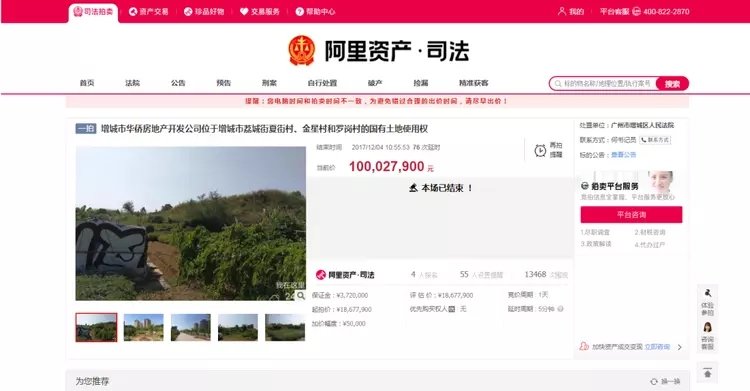The image size is (750, 391).
Task: Click the alarm clock 再拍提醒 icon
Action: tap(540, 150)
